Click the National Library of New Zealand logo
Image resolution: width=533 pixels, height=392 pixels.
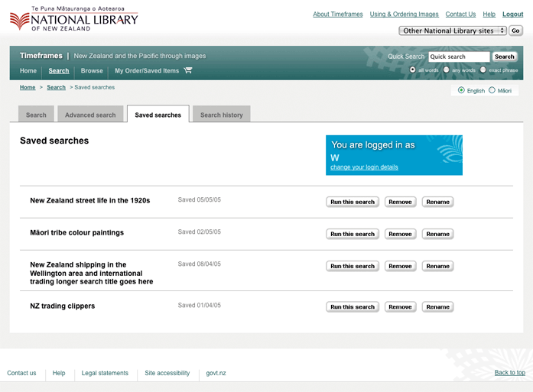pos(73,19)
